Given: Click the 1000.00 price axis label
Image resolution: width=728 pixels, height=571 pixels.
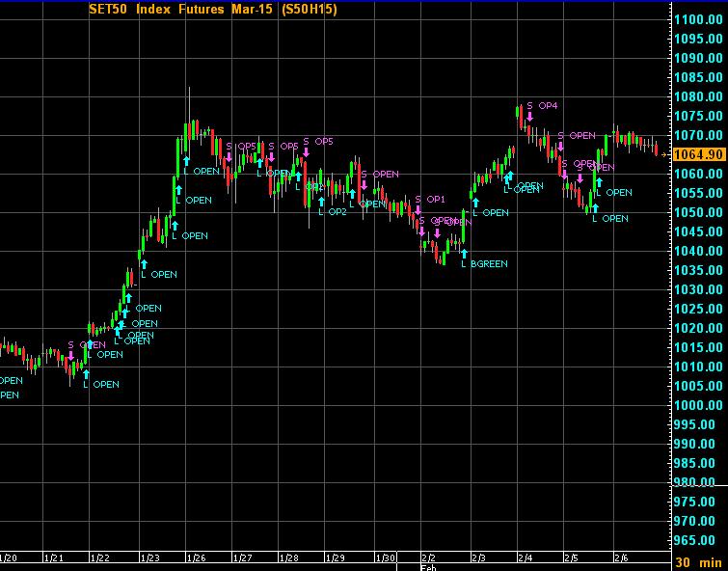Looking at the screenshot, I should click(699, 405).
